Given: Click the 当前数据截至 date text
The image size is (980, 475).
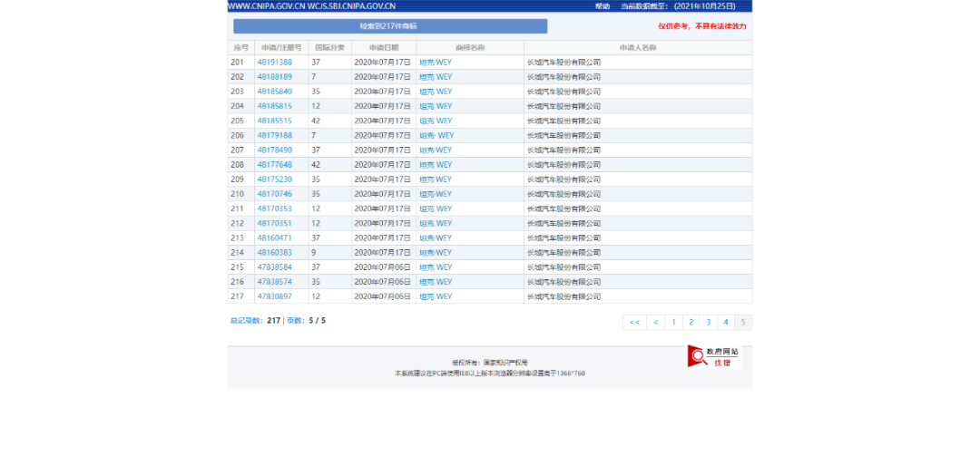Looking at the screenshot, I should pyautogui.click(x=678, y=6).
